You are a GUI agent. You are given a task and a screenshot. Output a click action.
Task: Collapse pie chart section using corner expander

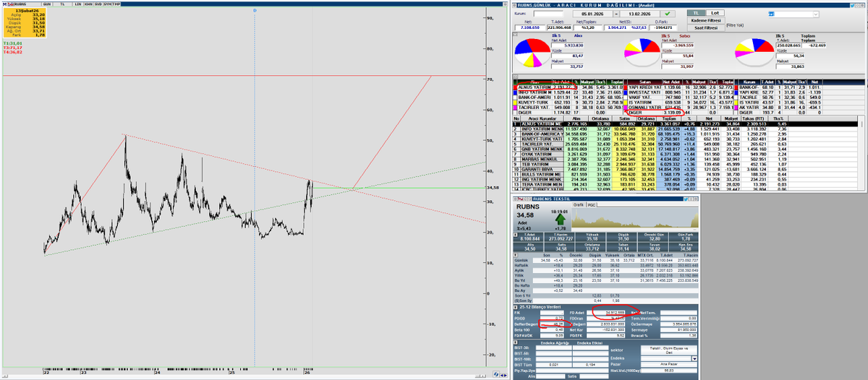click(514, 35)
